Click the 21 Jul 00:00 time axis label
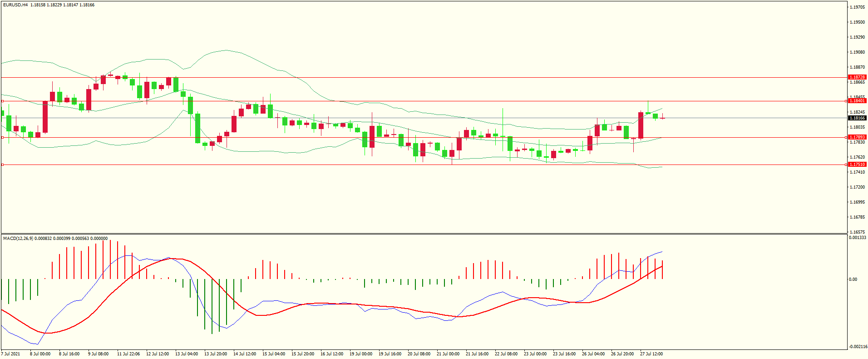 point(448,354)
